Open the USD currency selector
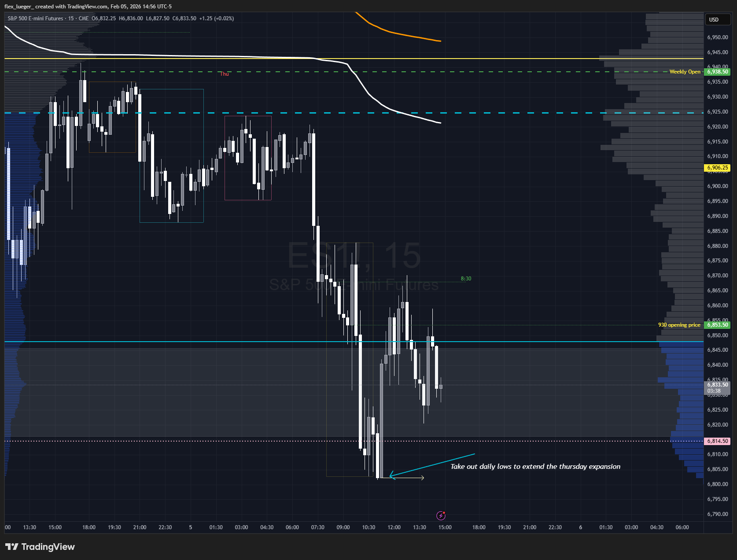The width and height of the screenshot is (737, 560). [x=717, y=19]
